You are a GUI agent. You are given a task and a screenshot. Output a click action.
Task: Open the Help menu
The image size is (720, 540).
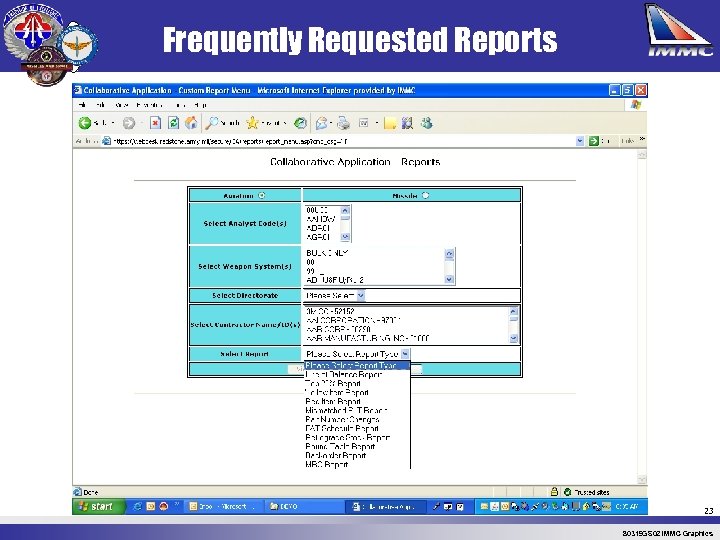click(201, 105)
